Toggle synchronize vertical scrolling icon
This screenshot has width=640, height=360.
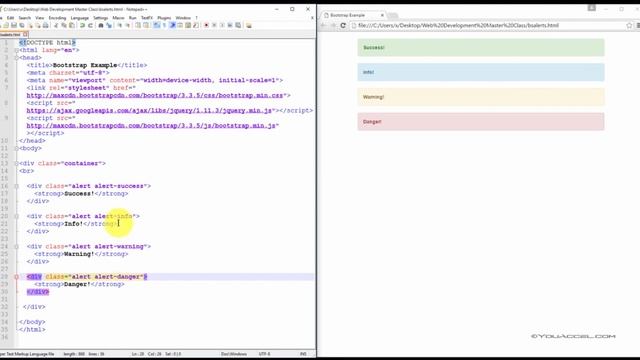pyautogui.click(x=138, y=25)
